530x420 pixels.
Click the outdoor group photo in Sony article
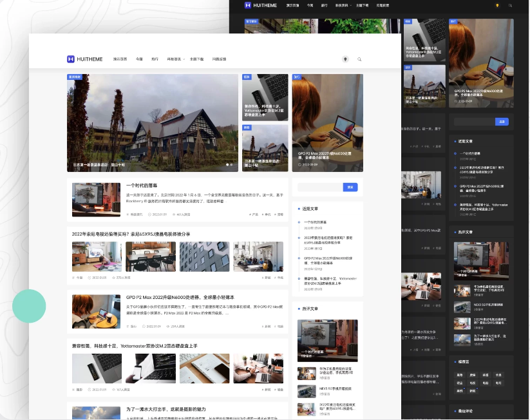pyautogui.click(x=258, y=256)
